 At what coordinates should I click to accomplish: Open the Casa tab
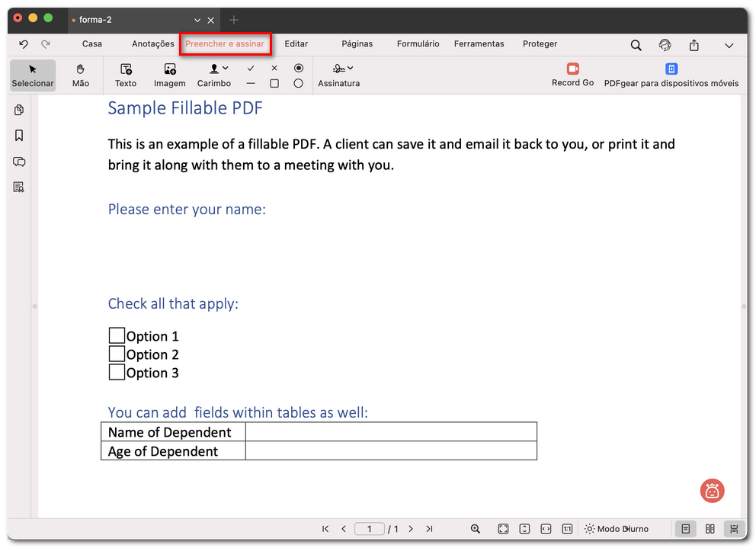[x=92, y=44]
